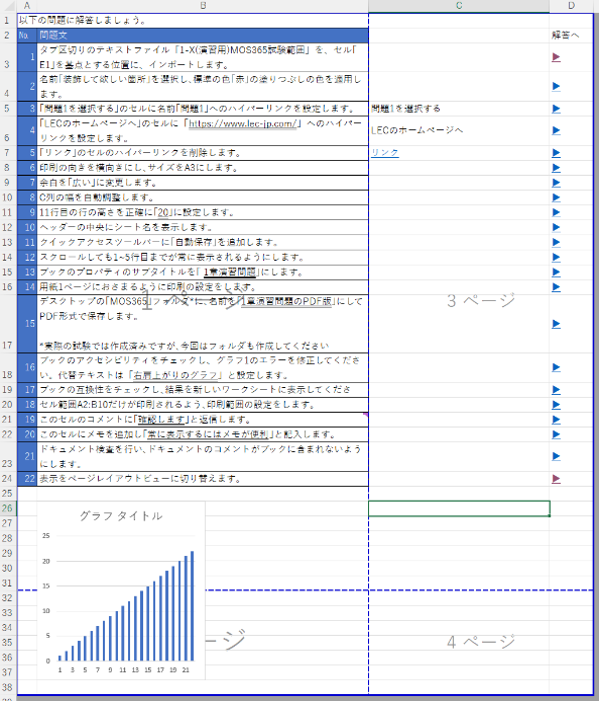
Task: Select column A header
Action: tap(27, 6)
